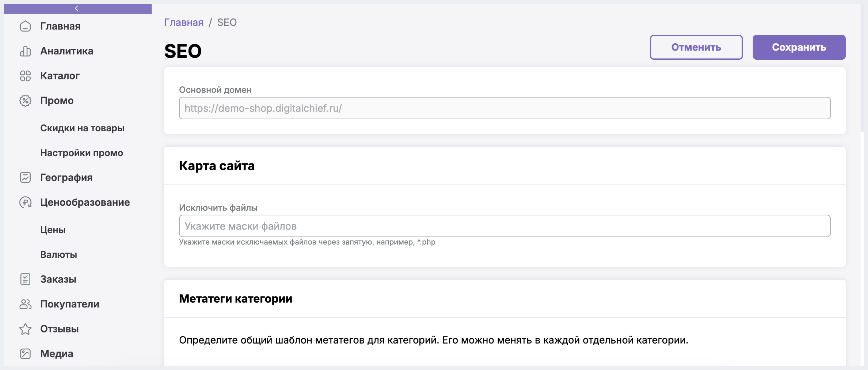
Task: Open the Медиа section
Action: [x=56, y=353]
